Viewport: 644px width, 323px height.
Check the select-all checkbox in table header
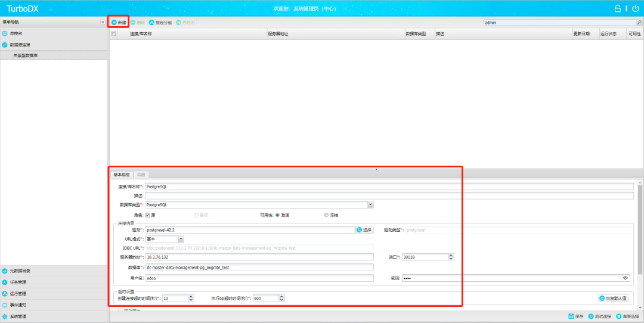(x=113, y=34)
